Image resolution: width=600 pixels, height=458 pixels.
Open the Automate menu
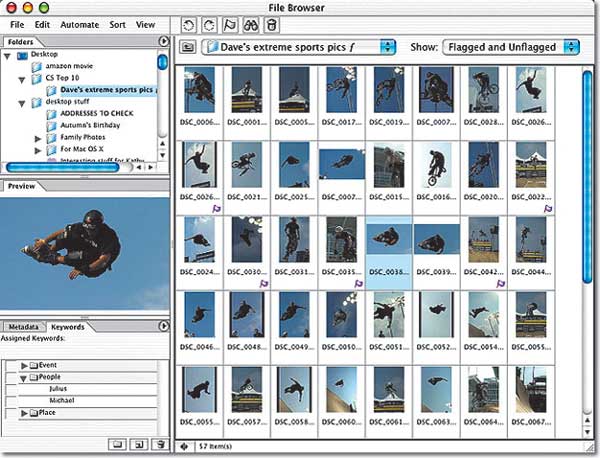coord(80,25)
